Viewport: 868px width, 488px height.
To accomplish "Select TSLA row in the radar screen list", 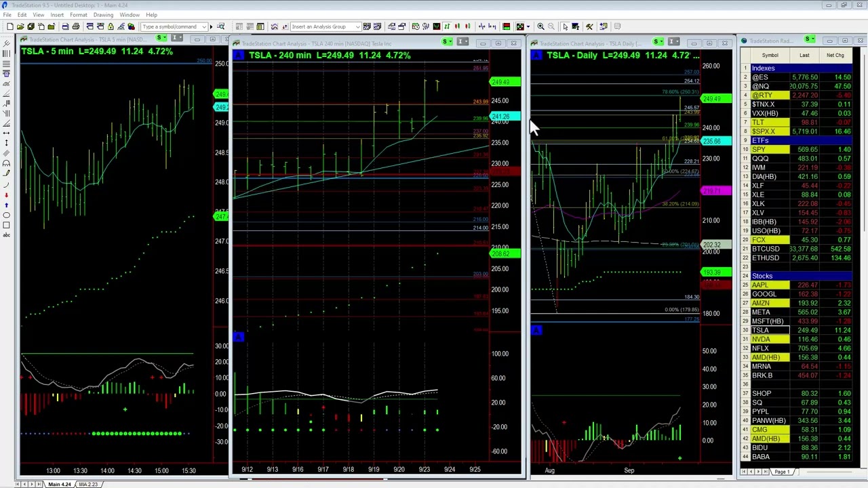I will 761,330.
